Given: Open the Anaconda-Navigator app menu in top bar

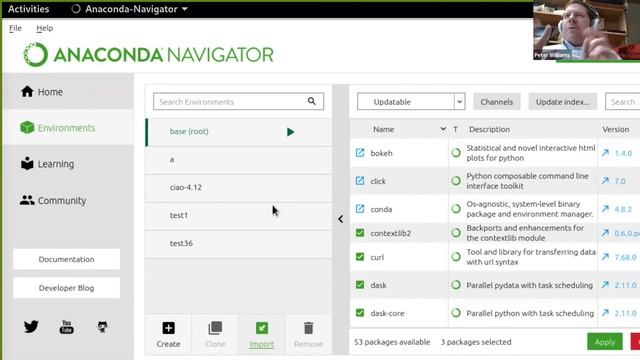Looking at the screenshot, I should pos(129,9).
